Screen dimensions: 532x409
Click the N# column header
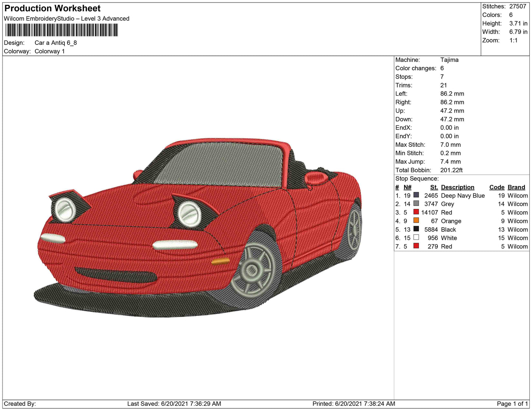[407, 187]
